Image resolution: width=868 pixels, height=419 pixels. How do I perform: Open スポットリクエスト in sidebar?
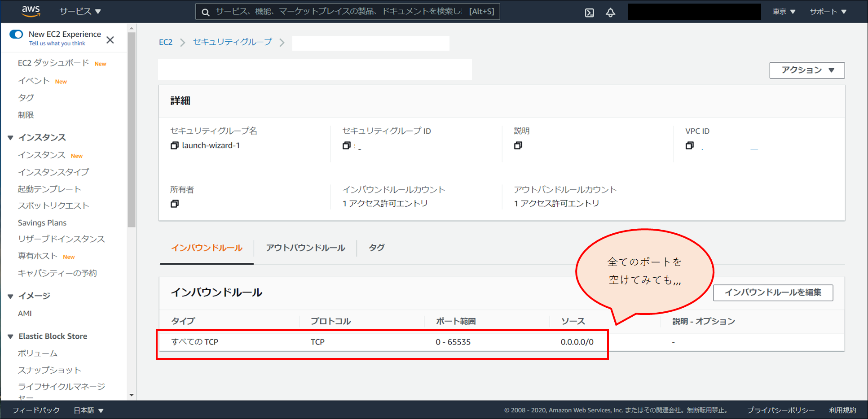tap(53, 206)
